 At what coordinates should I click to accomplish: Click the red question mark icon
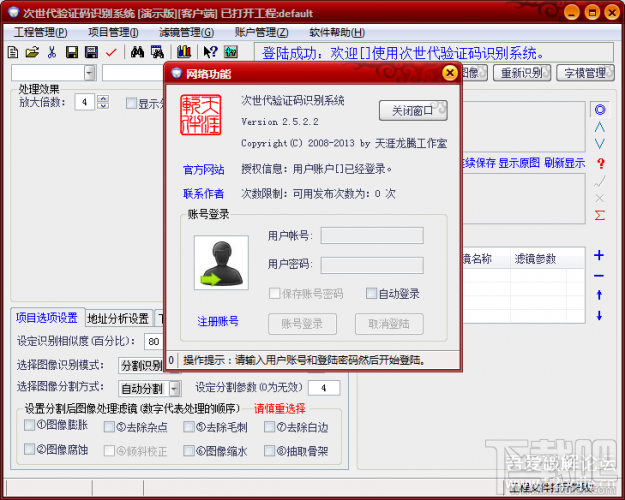pos(601,163)
